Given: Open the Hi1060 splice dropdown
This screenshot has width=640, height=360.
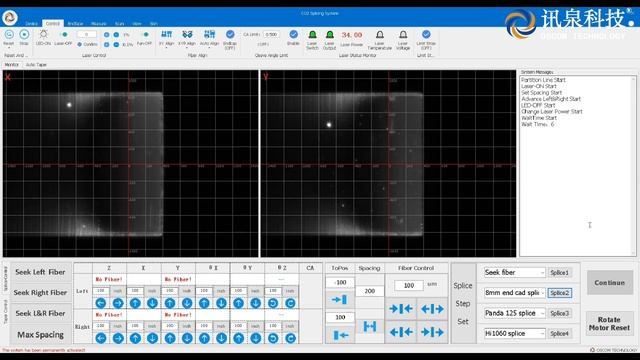Looking at the screenshot, I should 542,333.
